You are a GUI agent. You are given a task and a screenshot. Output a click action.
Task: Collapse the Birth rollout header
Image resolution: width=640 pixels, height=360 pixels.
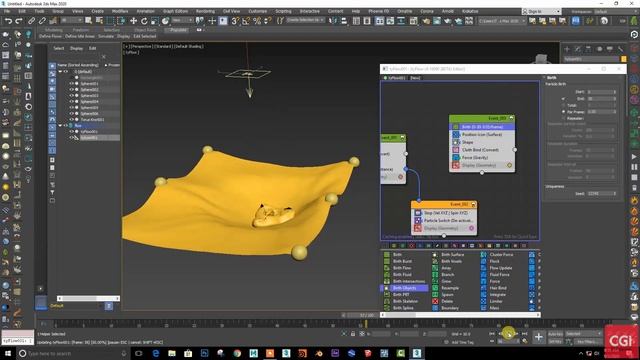pos(551,78)
